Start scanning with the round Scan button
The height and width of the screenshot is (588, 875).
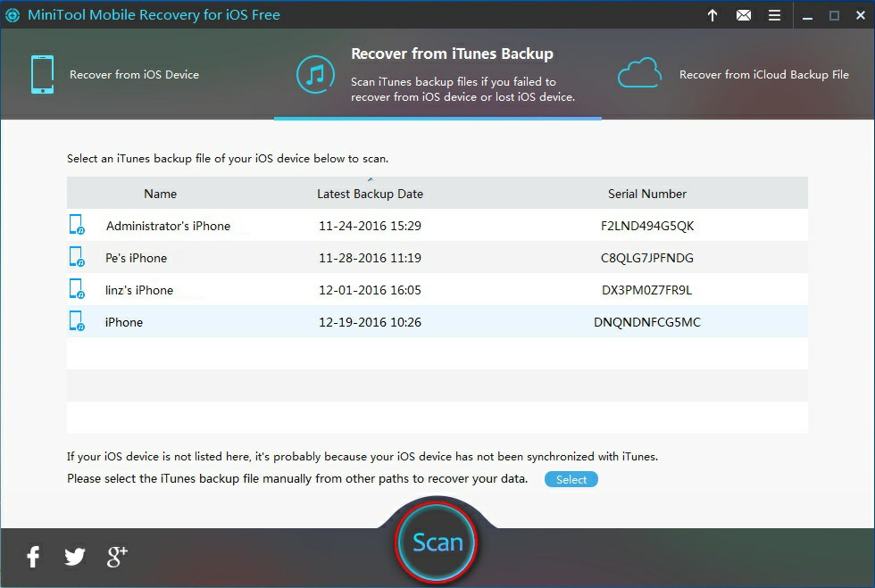tap(437, 542)
